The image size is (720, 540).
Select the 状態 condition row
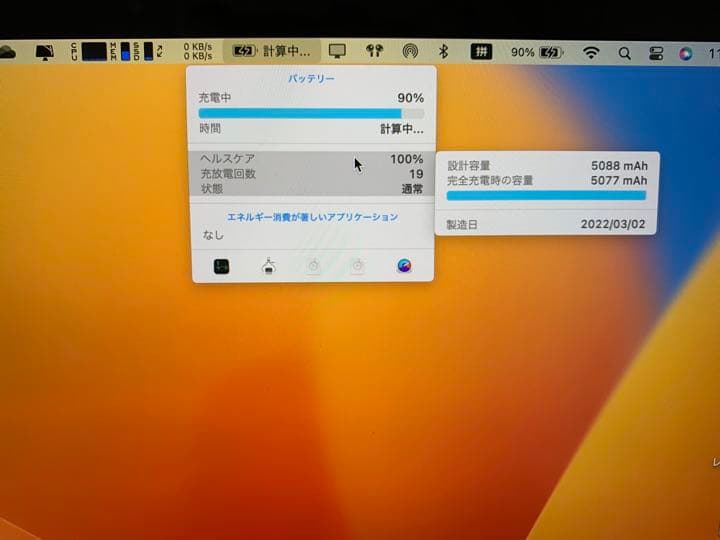pos(312,189)
